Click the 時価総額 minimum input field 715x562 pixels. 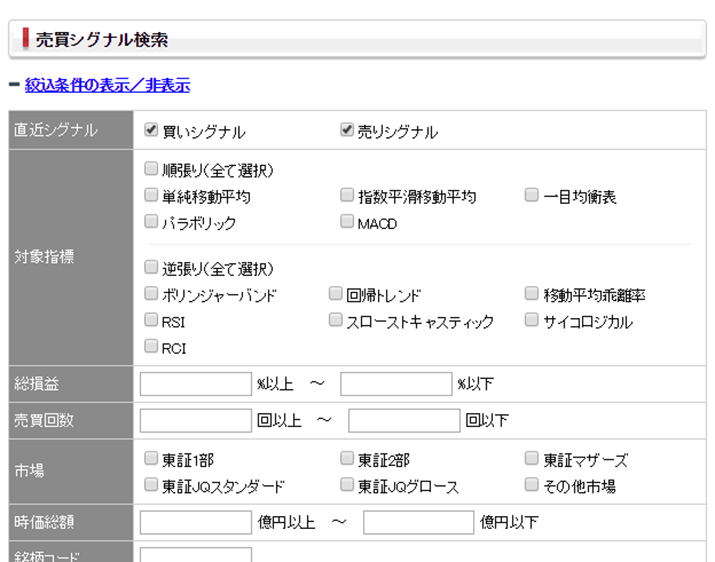point(196,522)
